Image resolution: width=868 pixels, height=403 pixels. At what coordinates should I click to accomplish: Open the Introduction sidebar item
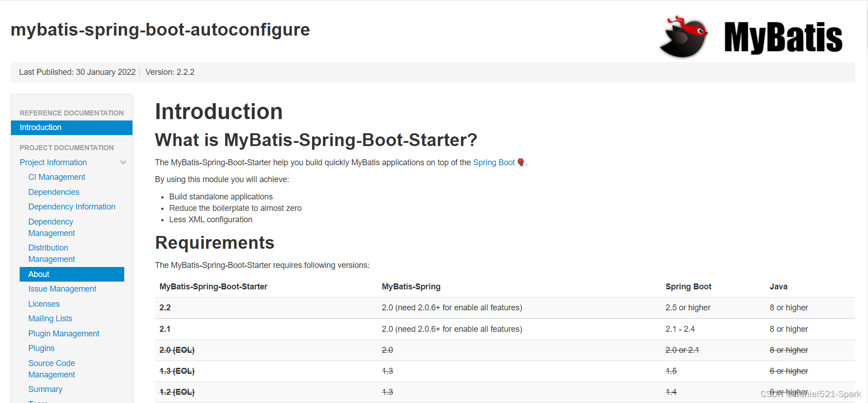(x=72, y=128)
